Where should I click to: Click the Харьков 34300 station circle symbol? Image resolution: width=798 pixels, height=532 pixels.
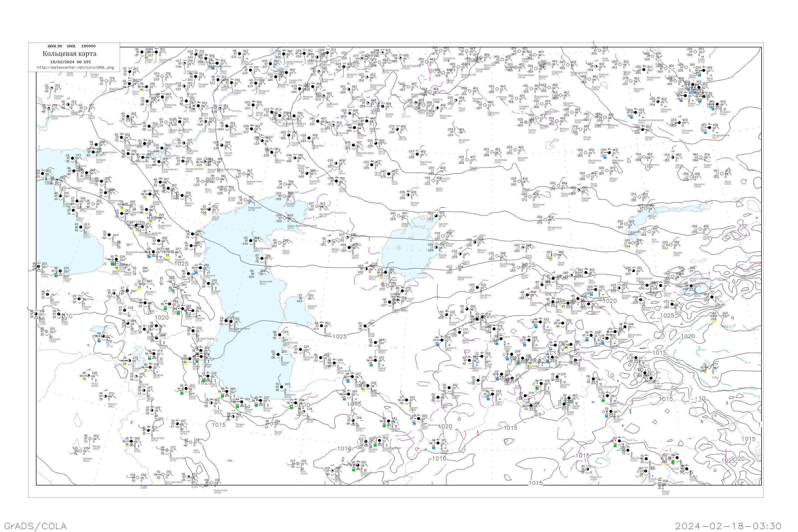[68, 105]
